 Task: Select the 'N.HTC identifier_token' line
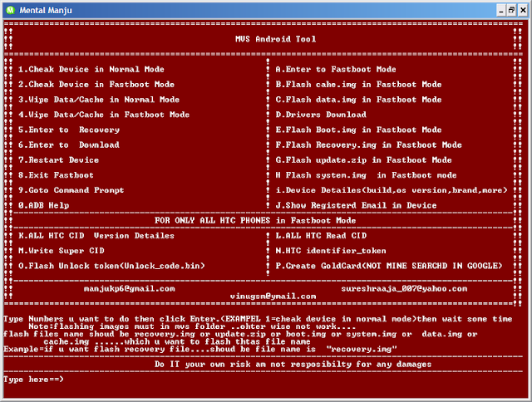[331, 251]
